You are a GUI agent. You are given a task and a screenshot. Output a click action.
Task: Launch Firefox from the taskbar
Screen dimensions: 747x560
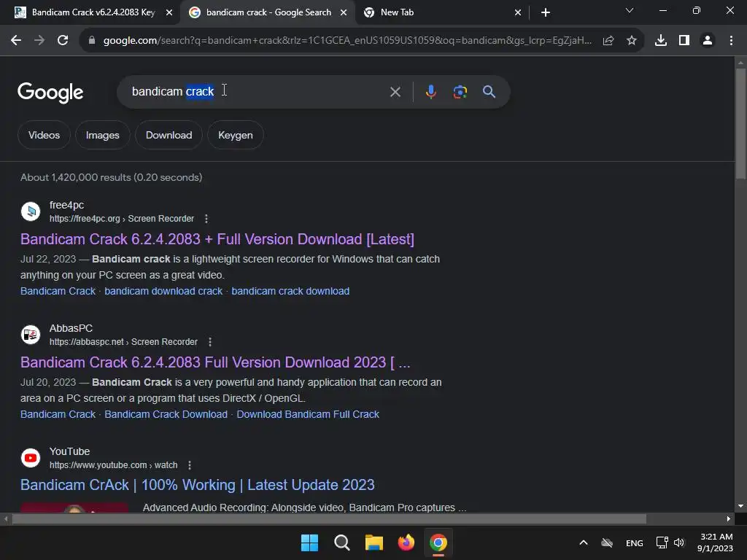tap(406, 542)
